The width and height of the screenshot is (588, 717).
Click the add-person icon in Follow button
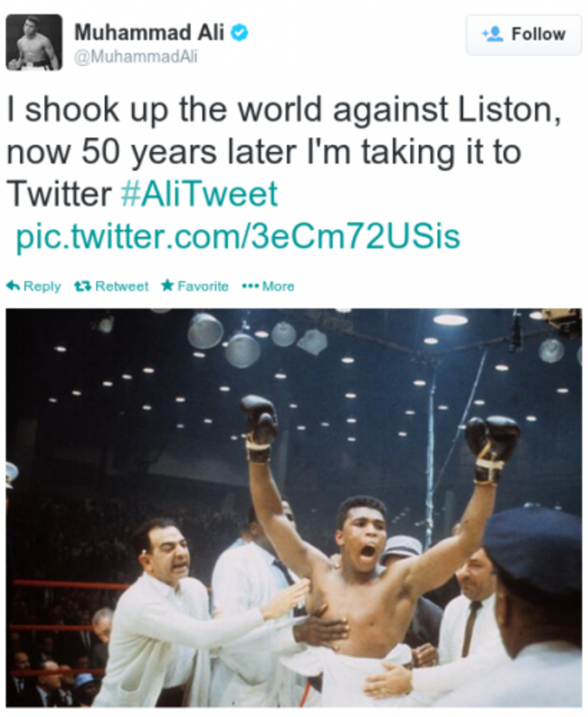click(x=493, y=34)
